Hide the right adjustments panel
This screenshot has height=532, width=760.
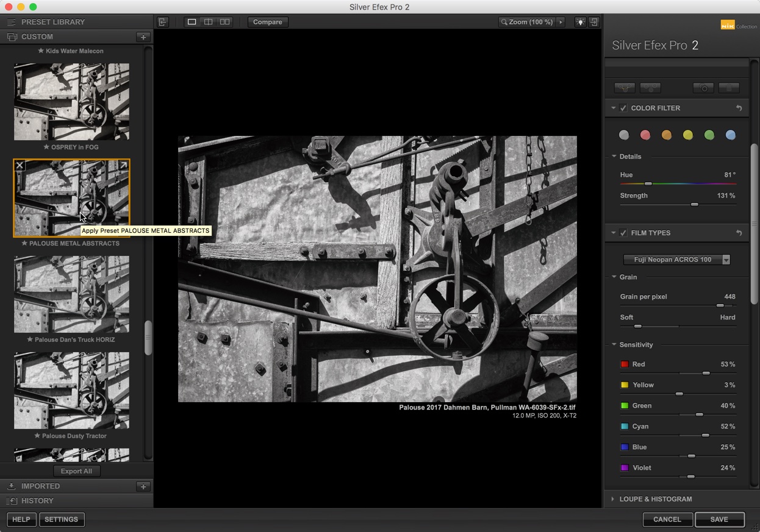593,22
